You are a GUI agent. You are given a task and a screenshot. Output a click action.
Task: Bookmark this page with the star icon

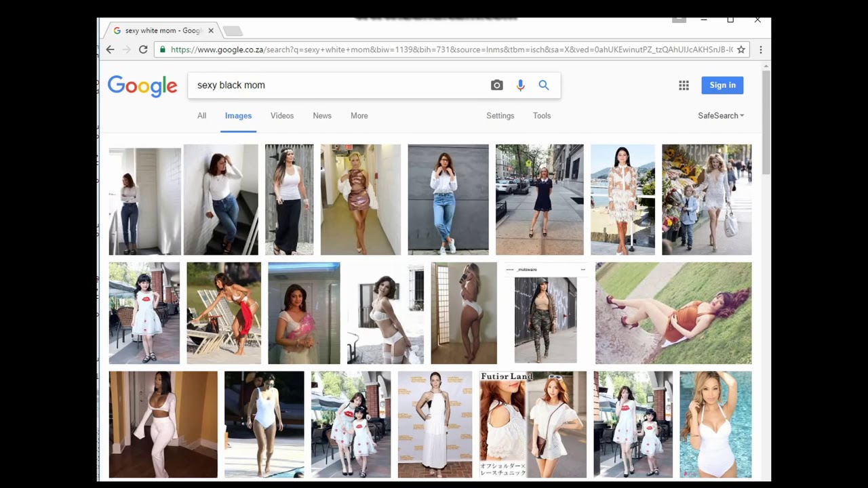(x=741, y=49)
